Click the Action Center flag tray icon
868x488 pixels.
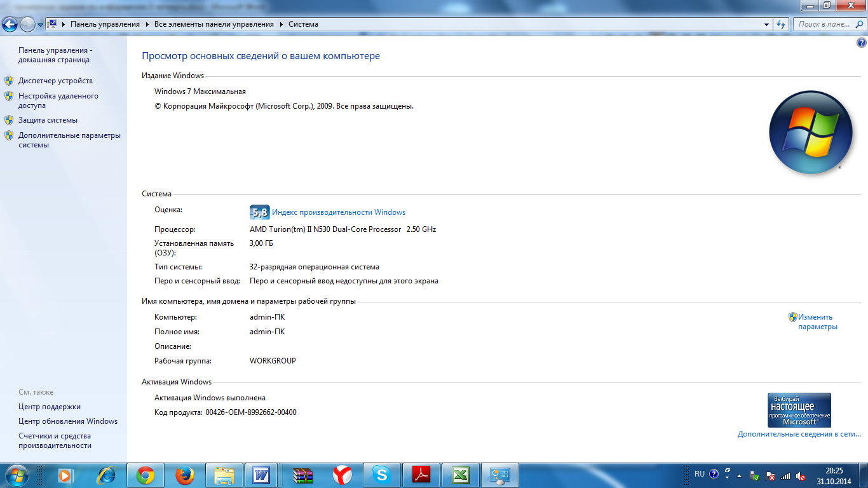click(x=770, y=475)
